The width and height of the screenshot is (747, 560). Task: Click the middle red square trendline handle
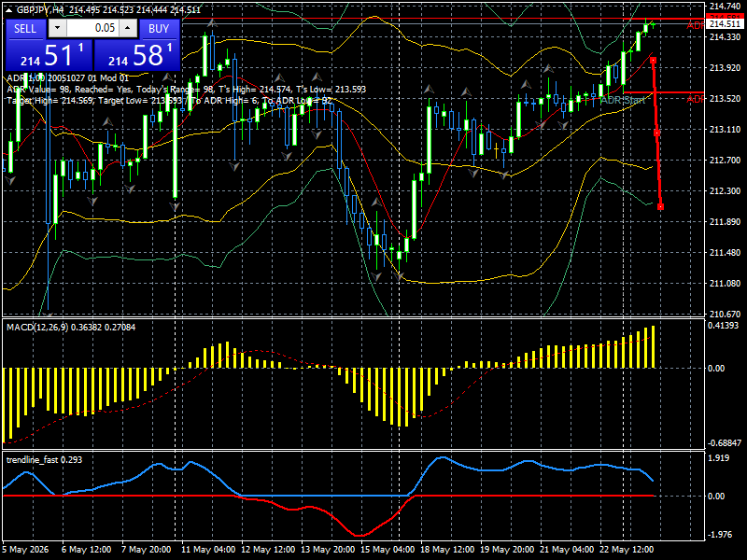coord(657,133)
